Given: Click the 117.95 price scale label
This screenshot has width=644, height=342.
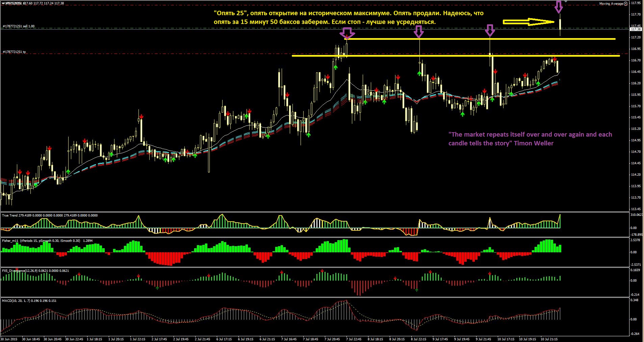Looking at the screenshot, I should (x=636, y=3).
